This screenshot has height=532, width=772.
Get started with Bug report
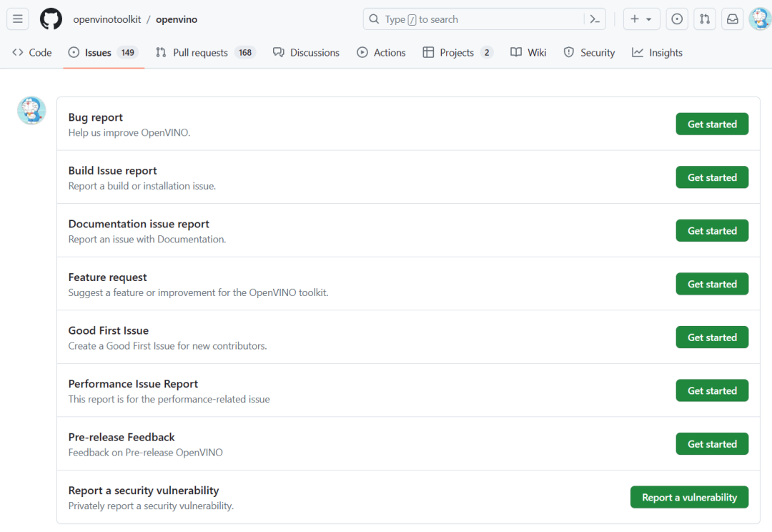(712, 124)
